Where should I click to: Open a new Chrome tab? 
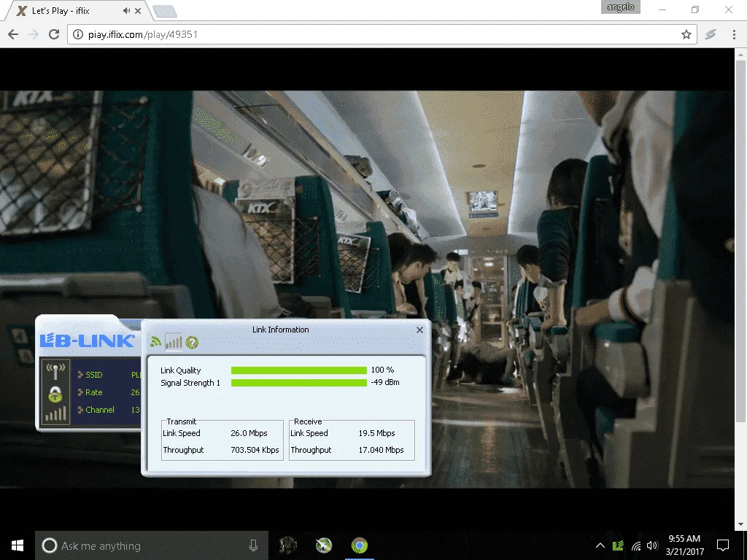coord(165,12)
